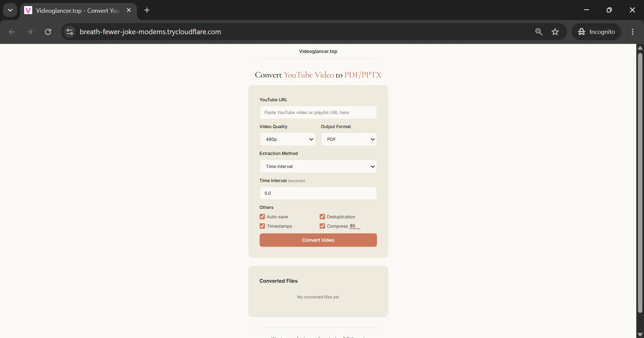Close the browser window
Screen dimensions: 644x338
coord(632,10)
